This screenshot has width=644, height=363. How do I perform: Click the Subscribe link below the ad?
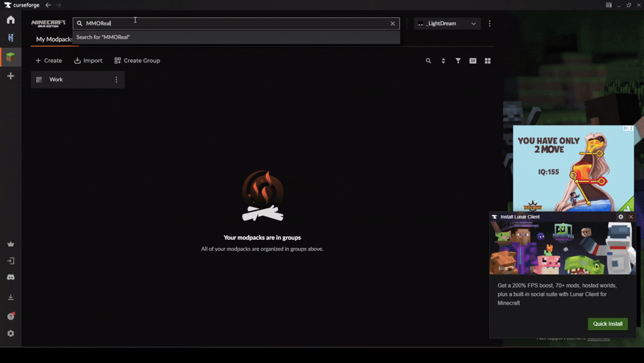(x=599, y=339)
